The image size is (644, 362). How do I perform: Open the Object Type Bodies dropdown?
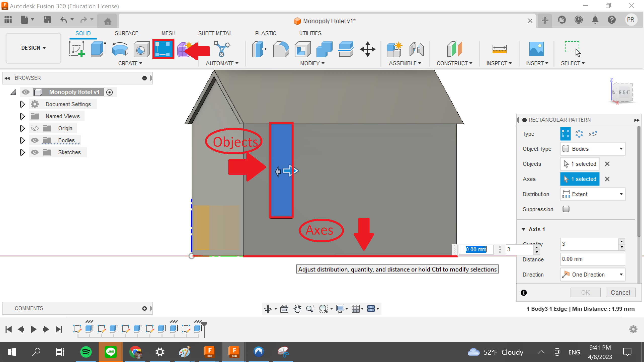[x=593, y=149]
